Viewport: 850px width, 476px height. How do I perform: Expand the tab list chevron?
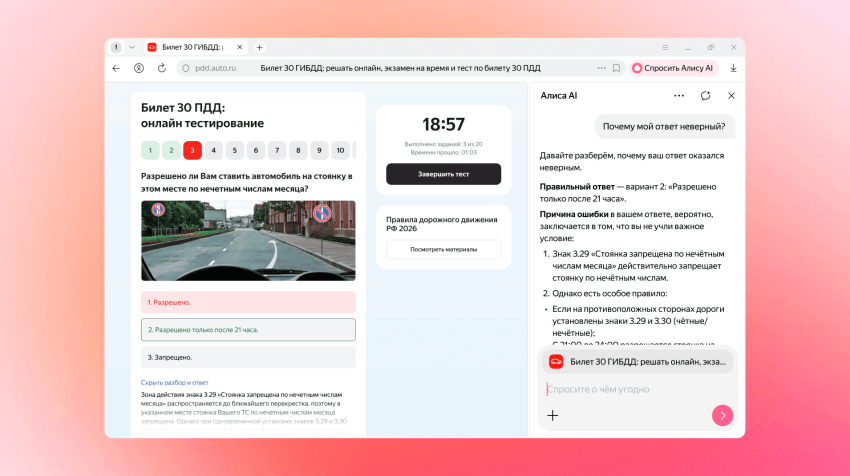(132, 48)
